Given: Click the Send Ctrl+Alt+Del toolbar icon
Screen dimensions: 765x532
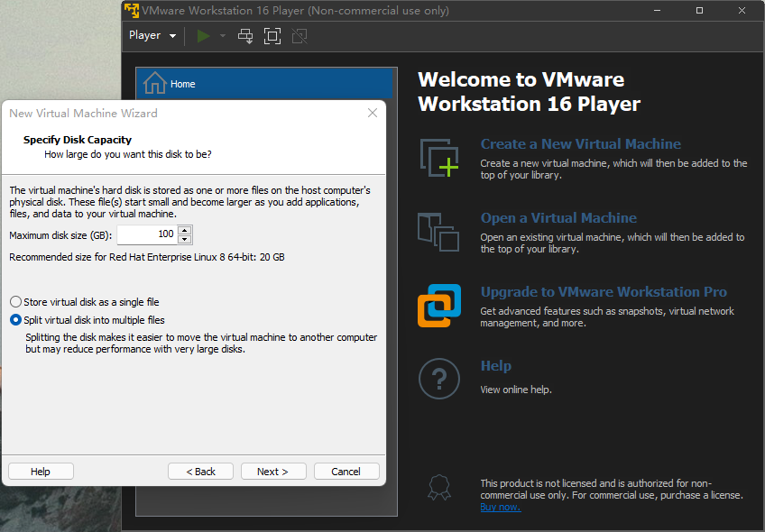Looking at the screenshot, I should [245, 35].
